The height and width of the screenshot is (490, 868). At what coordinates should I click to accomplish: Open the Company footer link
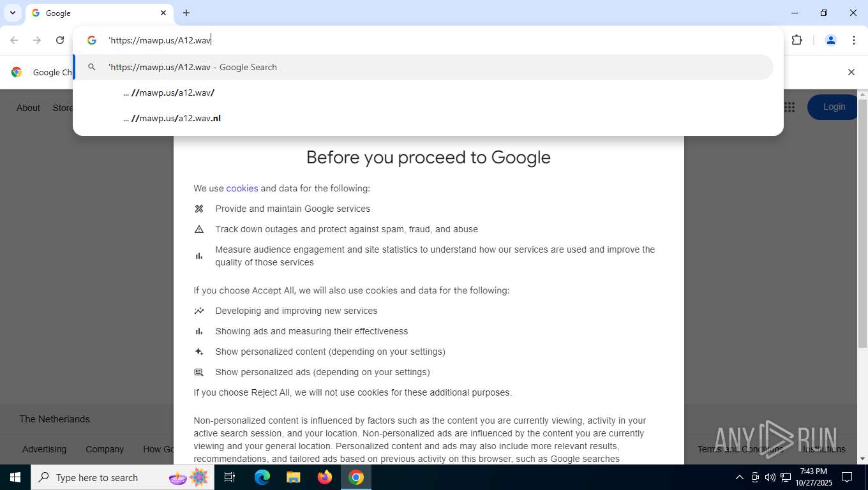click(x=105, y=449)
